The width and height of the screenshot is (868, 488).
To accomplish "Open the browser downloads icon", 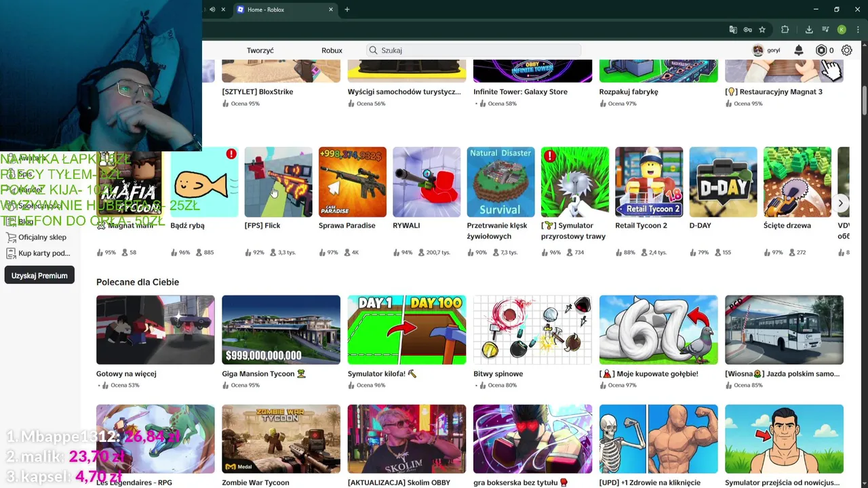I will [x=809, y=30].
